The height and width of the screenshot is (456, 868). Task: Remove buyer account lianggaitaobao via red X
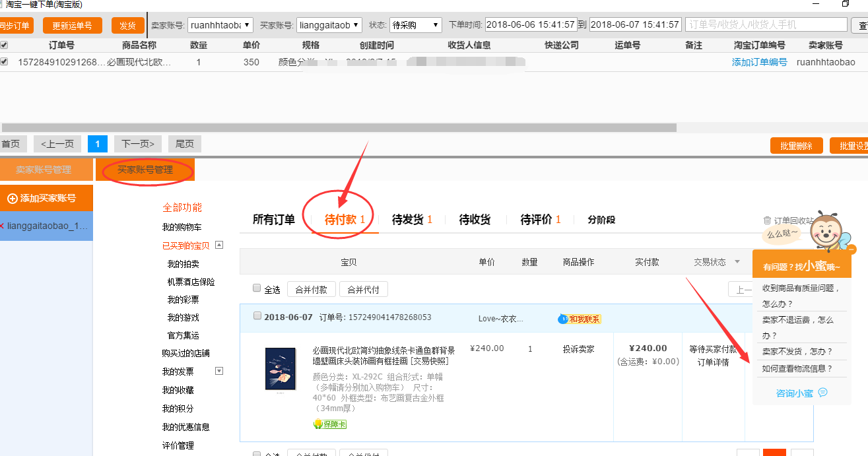[x=2, y=226]
